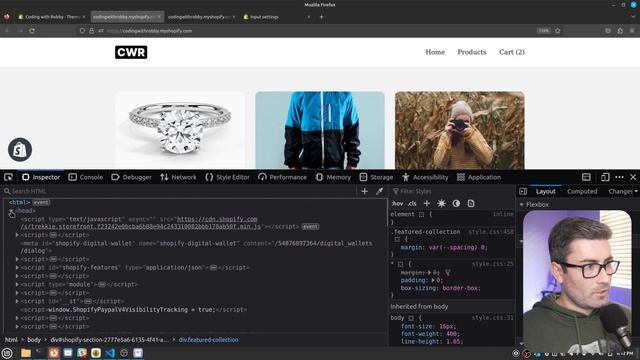
Task: Click the Home navigation link
Action: (435, 52)
